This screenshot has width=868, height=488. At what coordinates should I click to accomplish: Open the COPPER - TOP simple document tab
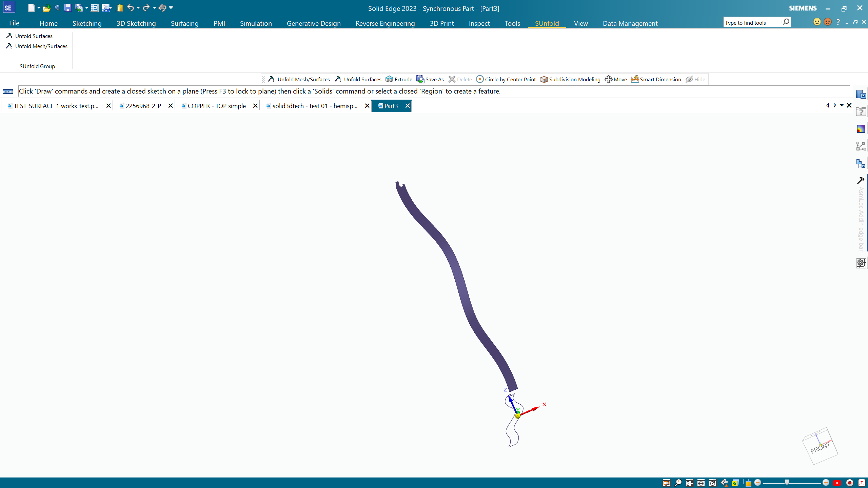(217, 106)
